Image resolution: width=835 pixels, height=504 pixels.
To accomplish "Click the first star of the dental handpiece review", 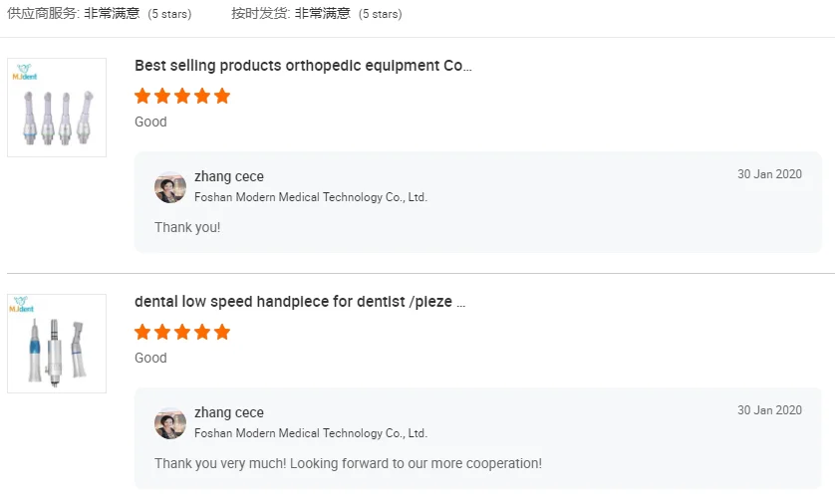I will click(x=142, y=333).
